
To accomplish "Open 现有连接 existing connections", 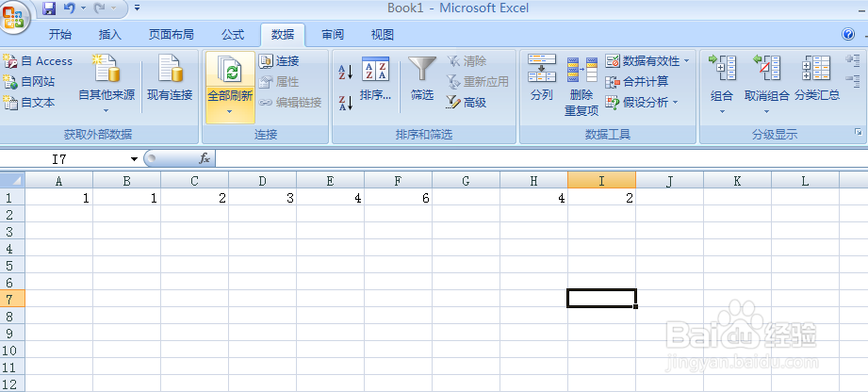I will 170,78.
